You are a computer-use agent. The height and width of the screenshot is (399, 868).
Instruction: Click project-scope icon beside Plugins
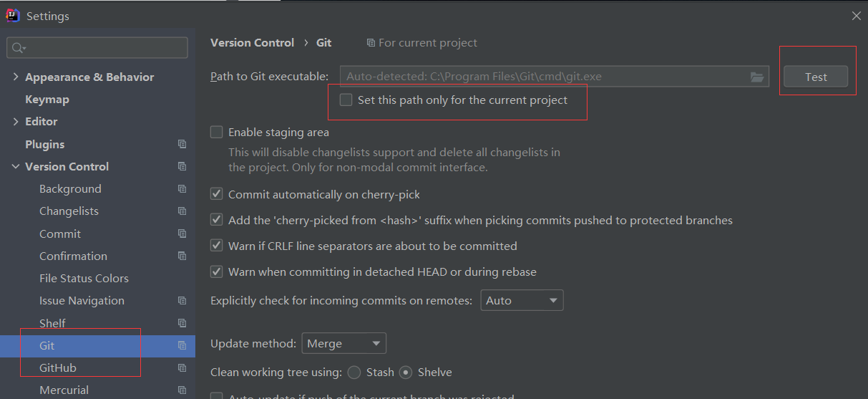click(x=182, y=144)
